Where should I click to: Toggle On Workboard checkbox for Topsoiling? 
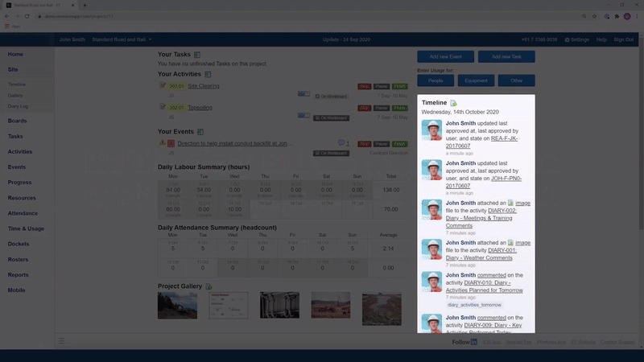tap(317, 117)
